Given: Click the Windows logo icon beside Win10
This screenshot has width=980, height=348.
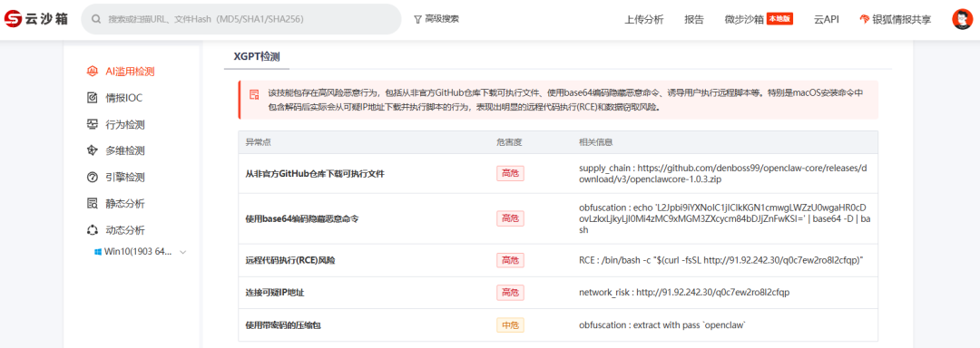Looking at the screenshot, I should click(98, 252).
